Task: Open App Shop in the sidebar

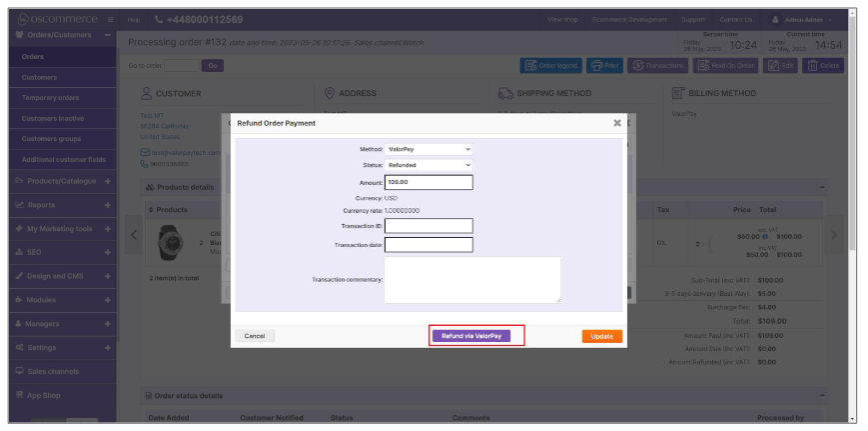Action: [x=63, y=395]
